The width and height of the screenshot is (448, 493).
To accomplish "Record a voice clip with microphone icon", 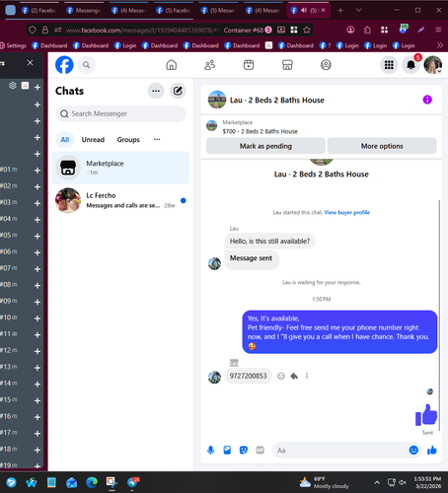I will [x=211, y=450].
